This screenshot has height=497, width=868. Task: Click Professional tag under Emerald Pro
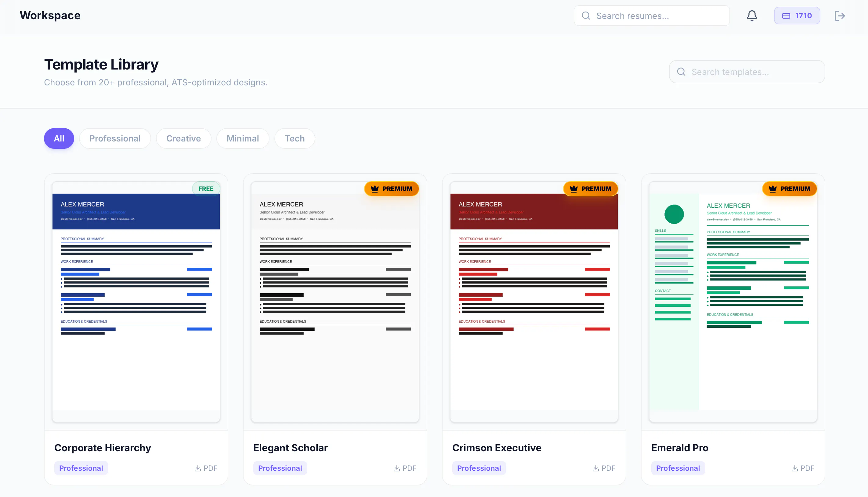(x=678, y=468)
